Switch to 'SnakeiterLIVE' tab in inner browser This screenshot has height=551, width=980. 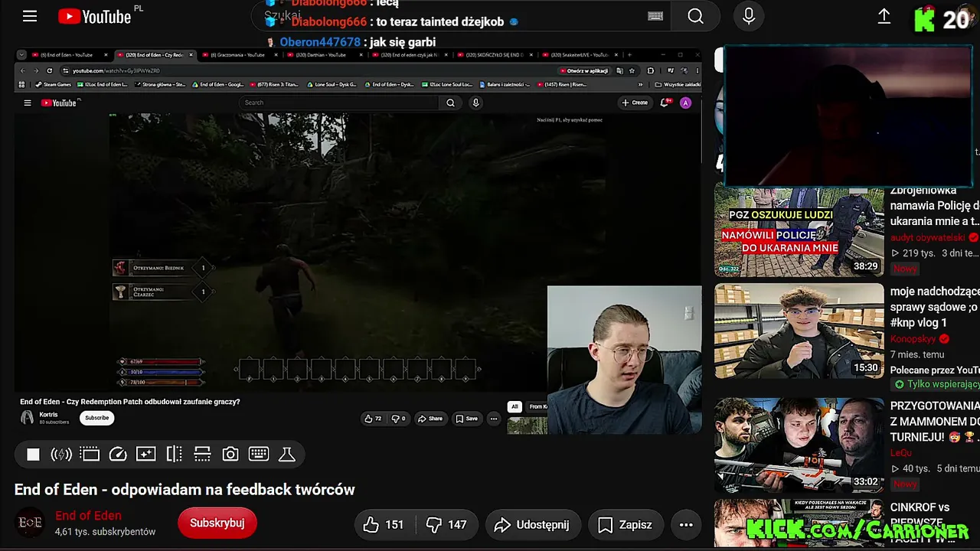point(580,55)
